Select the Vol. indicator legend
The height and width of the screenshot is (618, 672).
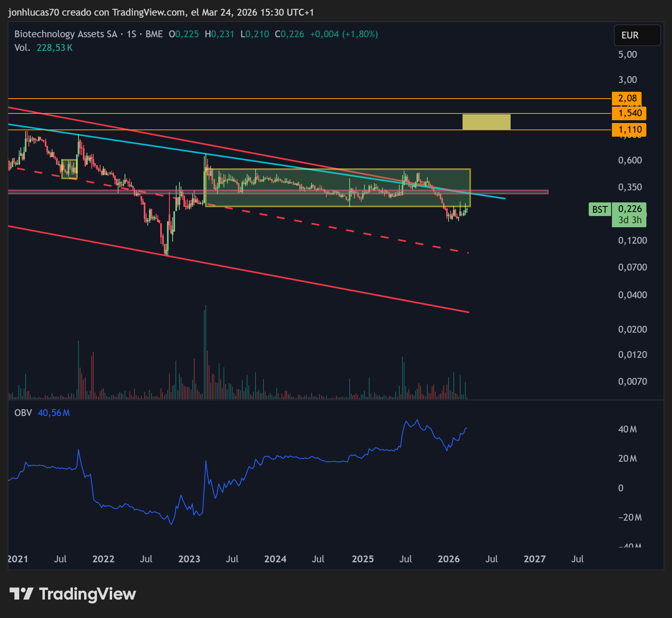[x=22, y=48]
